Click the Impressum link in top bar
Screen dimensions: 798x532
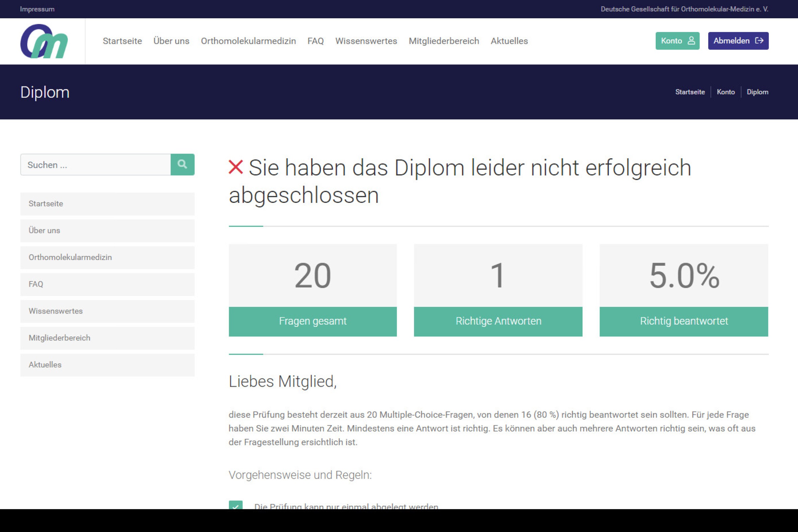coord(37,9)
